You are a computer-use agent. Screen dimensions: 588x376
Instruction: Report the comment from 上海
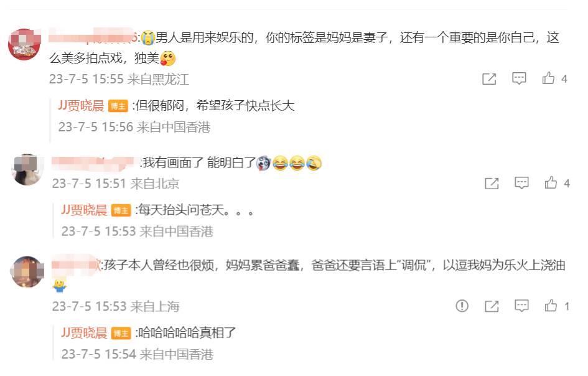[x=462, y=306]
